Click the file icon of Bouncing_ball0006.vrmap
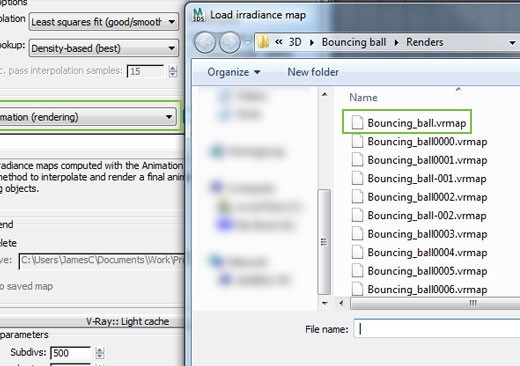 click(357, 289)
